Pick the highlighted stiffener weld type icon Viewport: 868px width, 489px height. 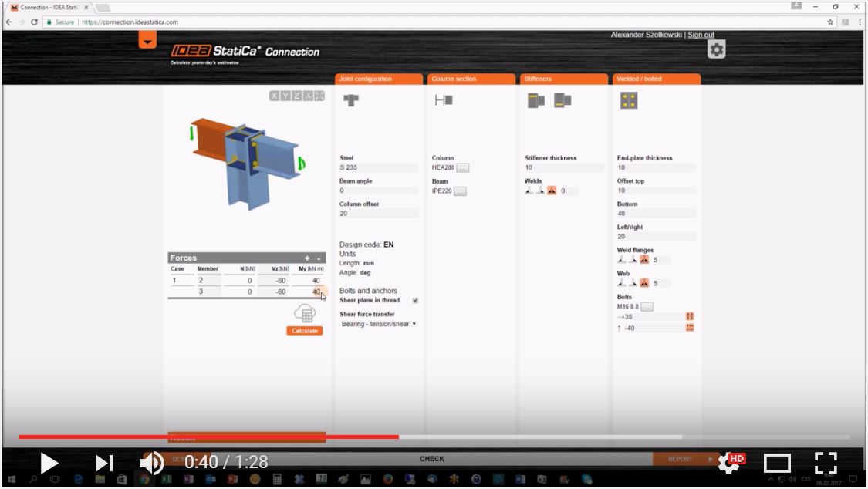pyautogui.click(x=552, y=191)
